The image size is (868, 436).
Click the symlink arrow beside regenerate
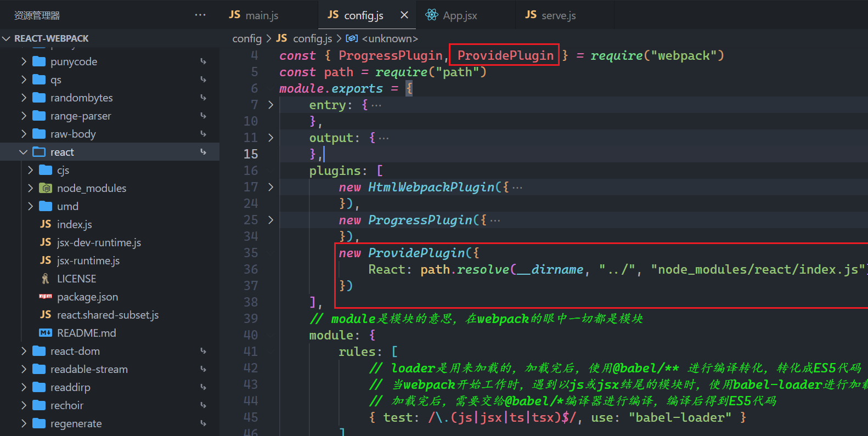[x=204, y=423]
